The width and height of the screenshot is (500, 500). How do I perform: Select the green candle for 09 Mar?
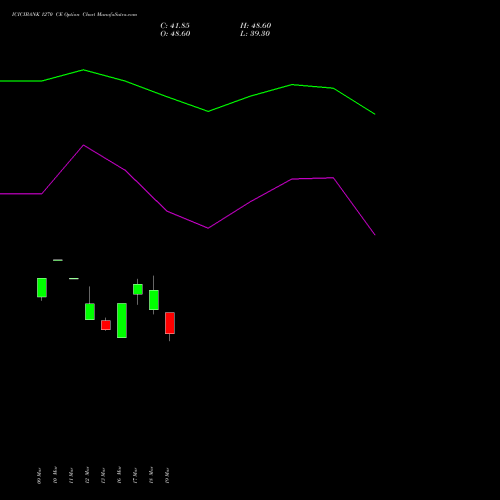(42, 287)
